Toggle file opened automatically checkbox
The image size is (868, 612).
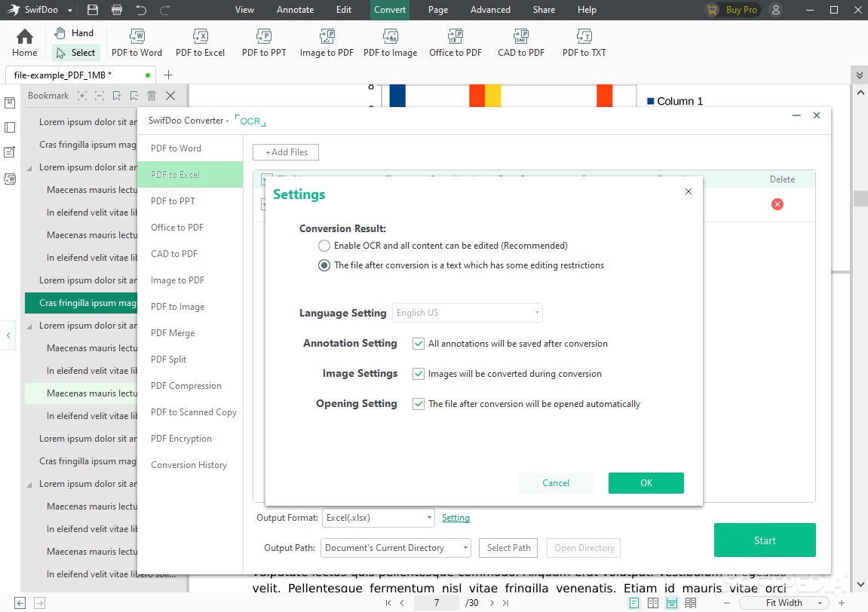[x=419, y=404]
